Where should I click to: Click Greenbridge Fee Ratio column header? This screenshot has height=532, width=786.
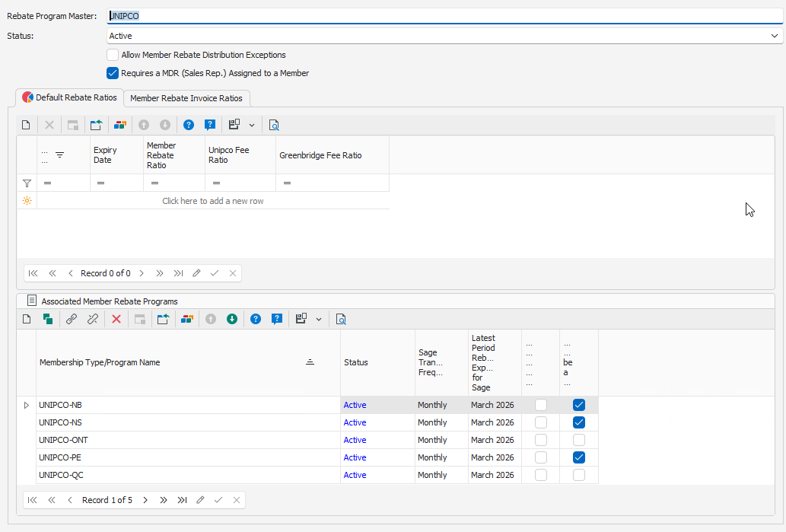click(x=333, y=155)
